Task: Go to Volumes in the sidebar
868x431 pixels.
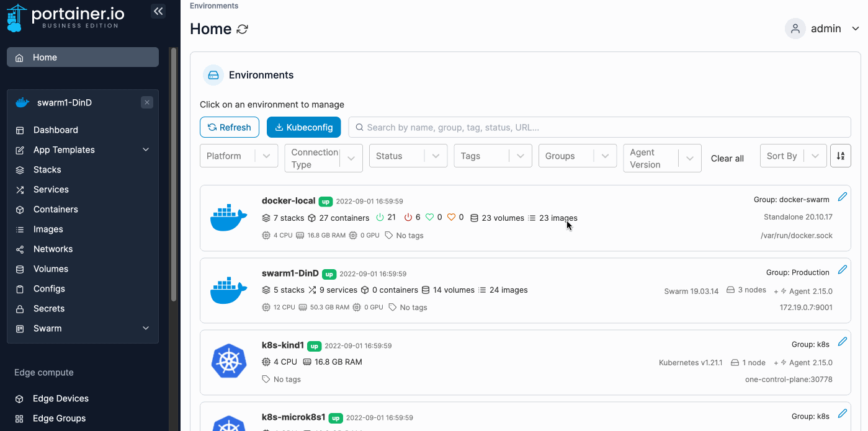Action: [51, 269]
